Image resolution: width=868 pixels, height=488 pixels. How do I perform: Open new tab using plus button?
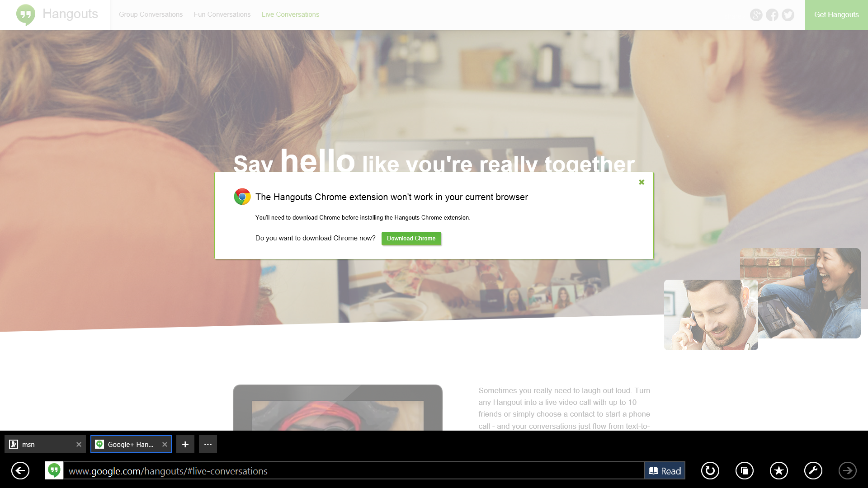point(185,444)
